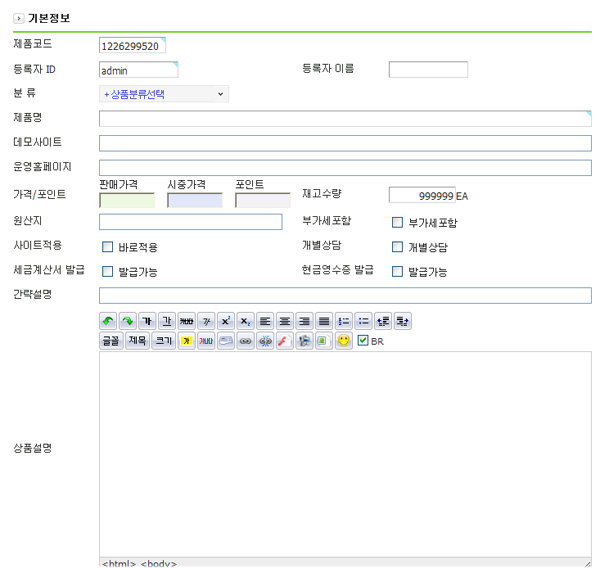Apply subscript formatting in the editor
The width and height of the screenshot is (600, 569).
click(245, 321)
